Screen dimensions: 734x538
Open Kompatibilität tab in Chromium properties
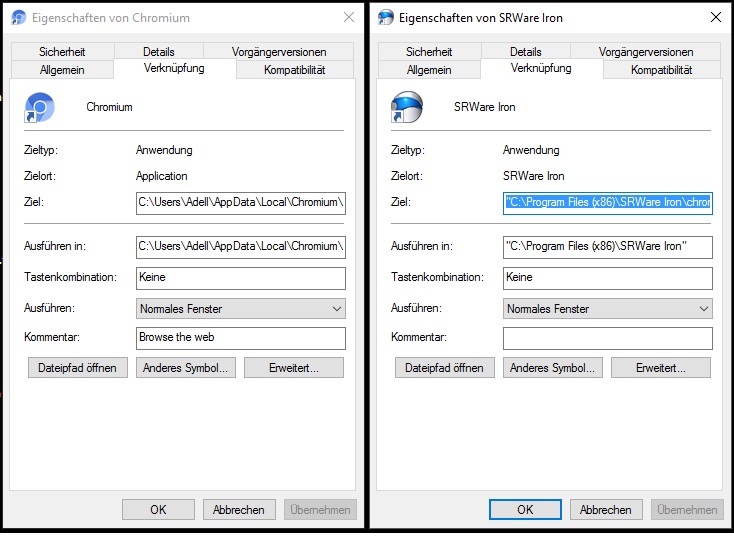pos(294,70)
